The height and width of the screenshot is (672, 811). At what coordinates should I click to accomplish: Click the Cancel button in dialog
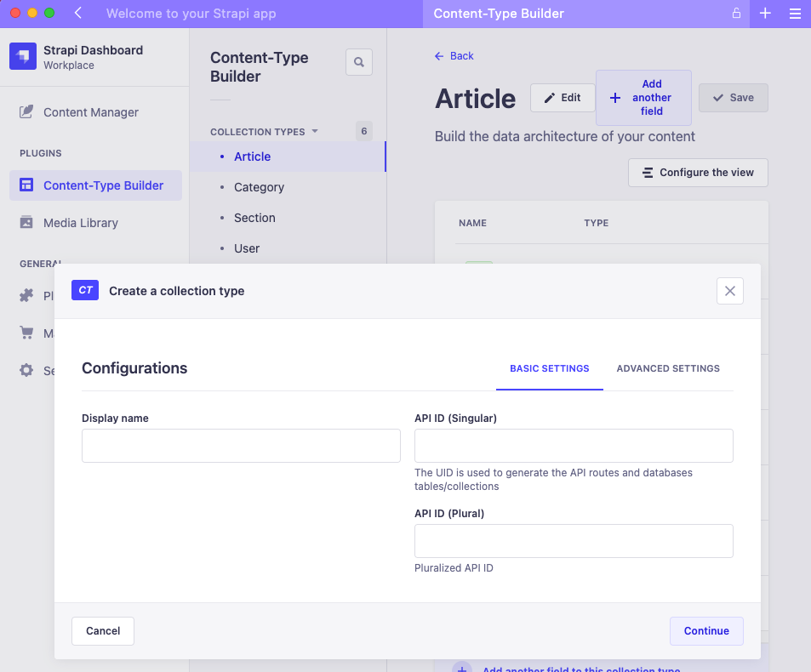(x=103, y=630)
